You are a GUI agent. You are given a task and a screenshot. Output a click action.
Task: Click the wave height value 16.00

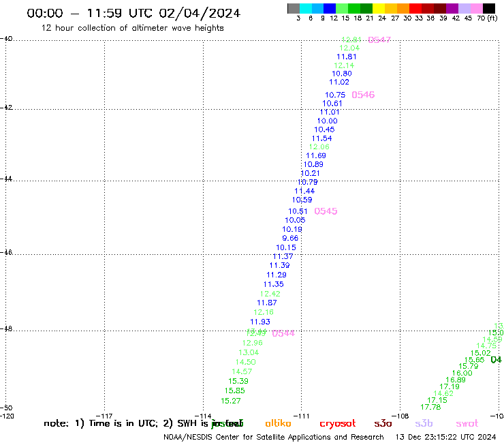click(x=462, y=373)
